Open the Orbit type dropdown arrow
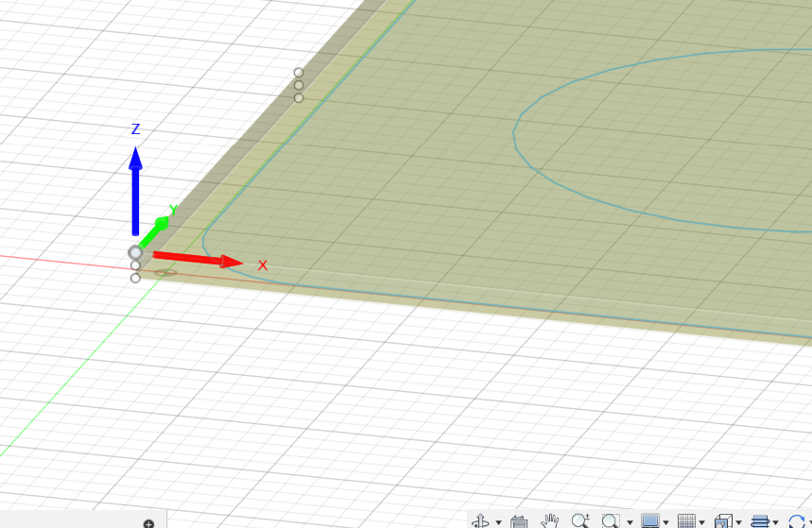Screen dimensions: 812x528 [498, 522]
